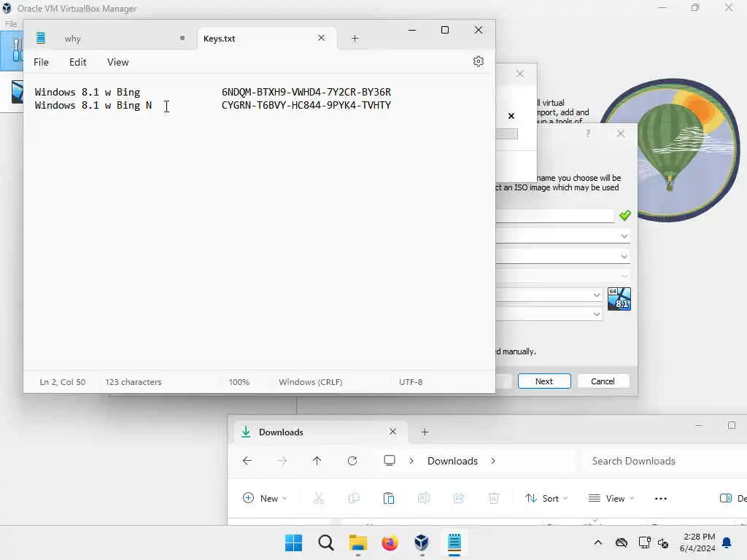747x560 pixels.
Task: Close the Downloads Explorer tab
Action: (x=392, y=432)
